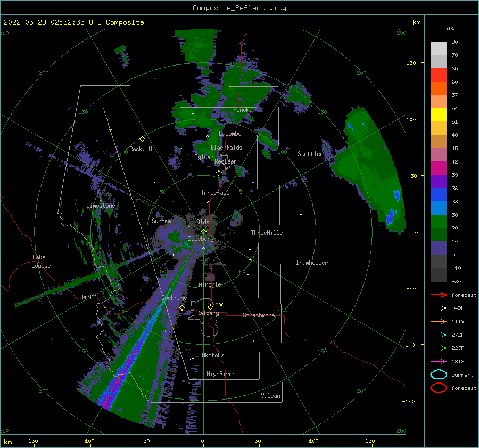Viewport: 479px width, 448px height.
Task: Click the white 04DK arrow legend icon
Action: pos(439,308)
